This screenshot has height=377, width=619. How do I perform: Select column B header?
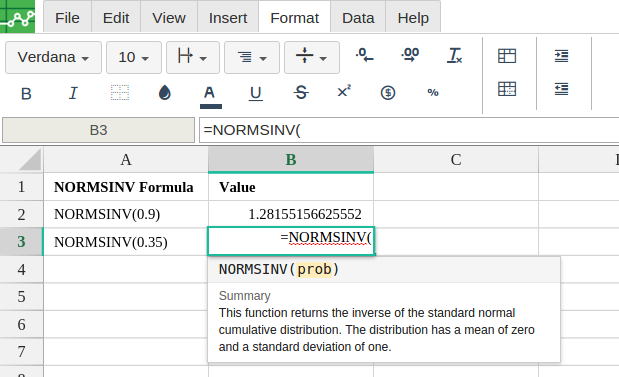(x=291, y=160)
